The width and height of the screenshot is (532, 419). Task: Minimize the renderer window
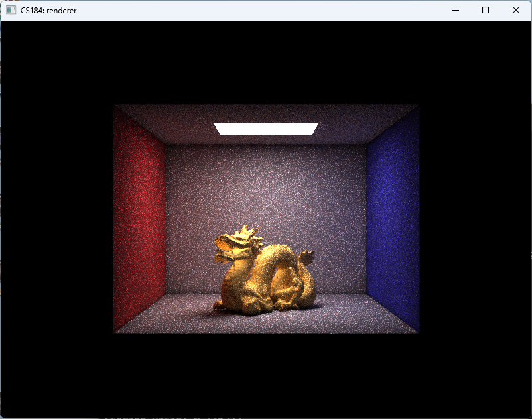pos(456,10)
